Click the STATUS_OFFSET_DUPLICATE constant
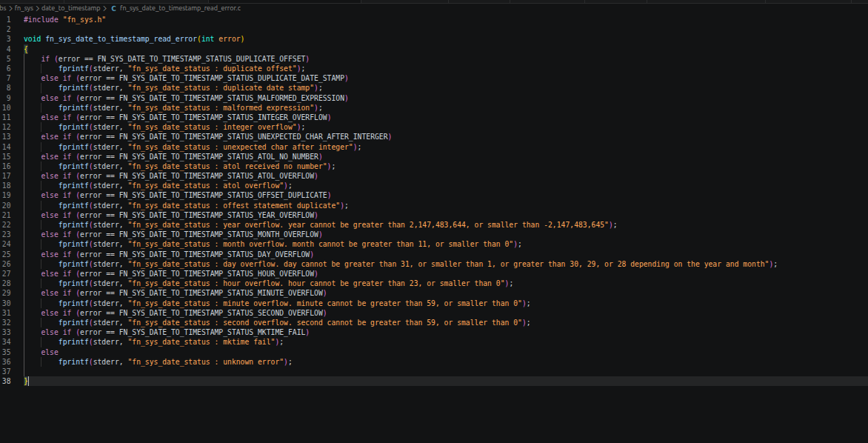868x443 pixels. click(x=222, y=196)
